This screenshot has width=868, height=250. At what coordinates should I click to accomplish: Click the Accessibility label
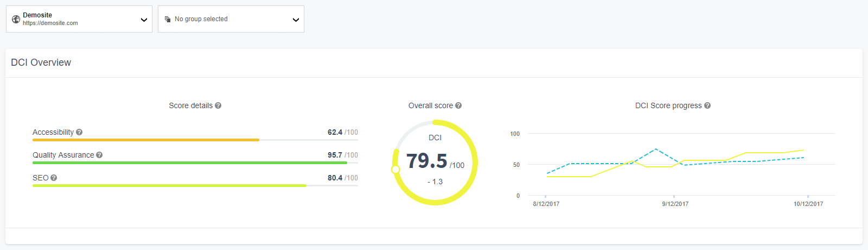click(x=53, y=132)
